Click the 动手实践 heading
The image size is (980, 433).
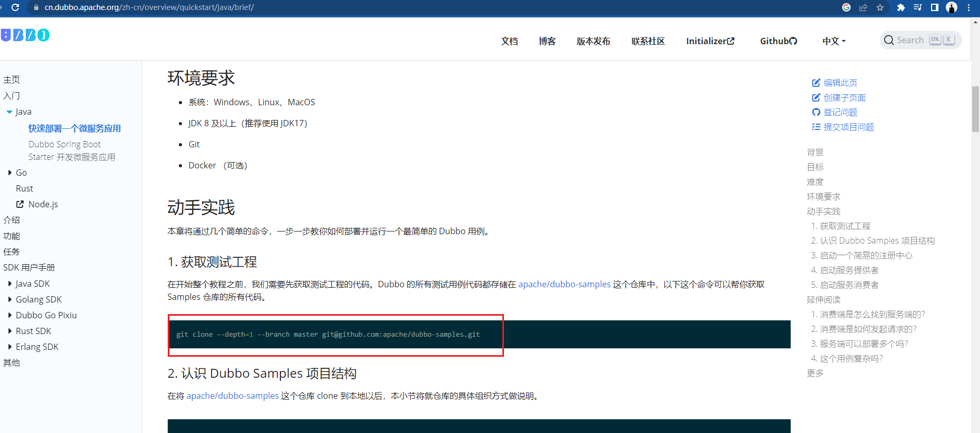click(201, 207)
